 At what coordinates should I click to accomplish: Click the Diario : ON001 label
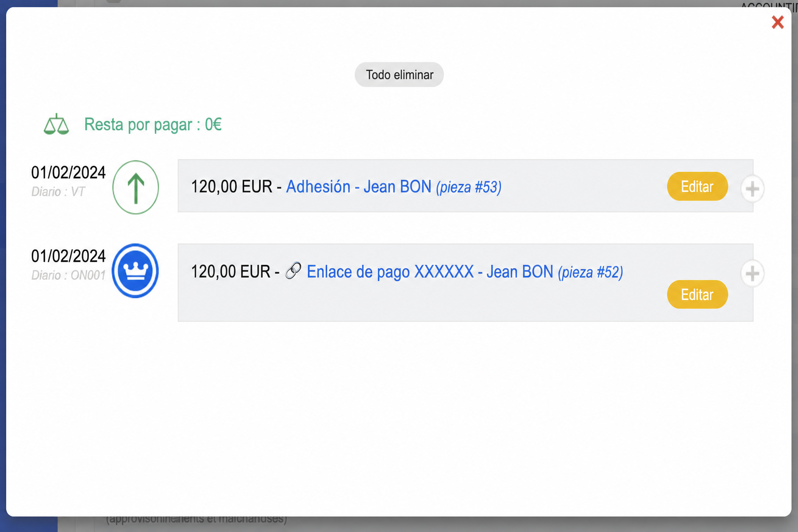pos(69,275)
